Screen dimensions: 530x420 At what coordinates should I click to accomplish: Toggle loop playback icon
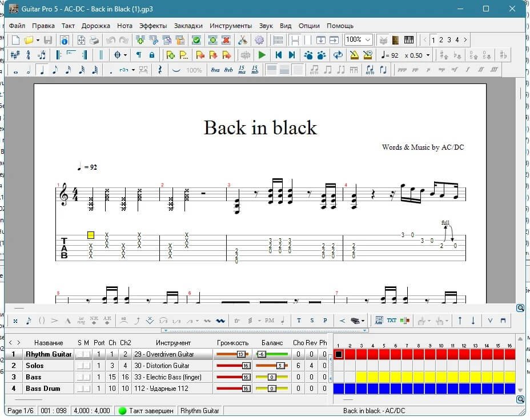(x=338, y=55)
